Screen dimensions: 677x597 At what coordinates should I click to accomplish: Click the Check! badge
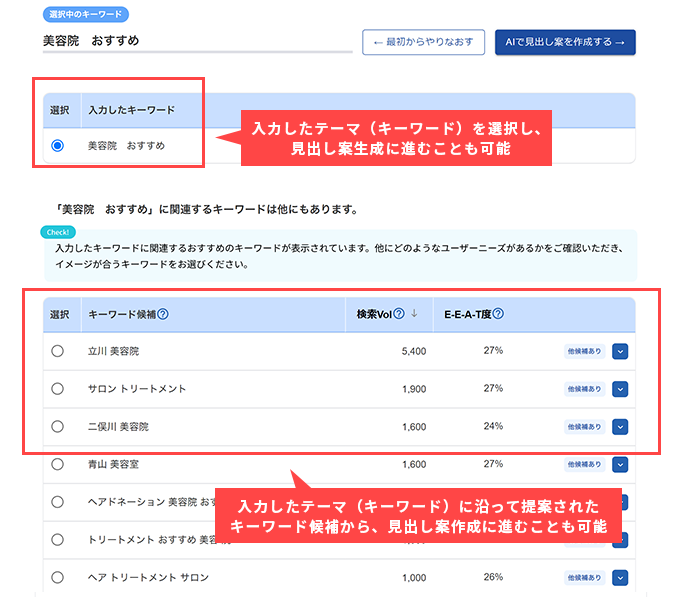58,232
